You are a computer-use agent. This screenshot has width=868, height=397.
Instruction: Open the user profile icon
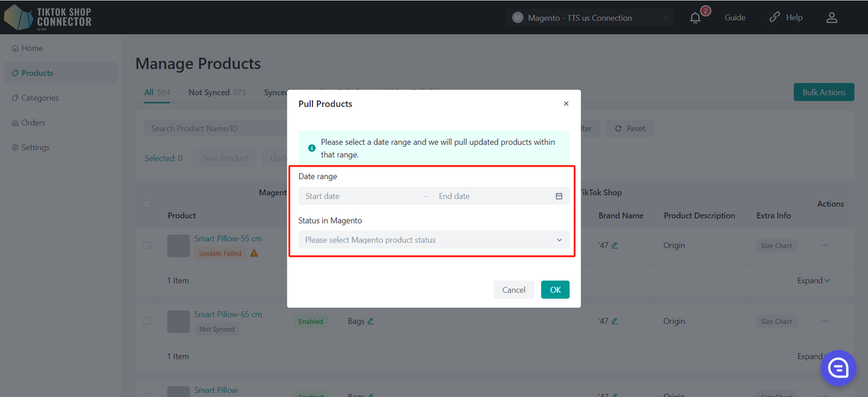click(x=831, y=18)
